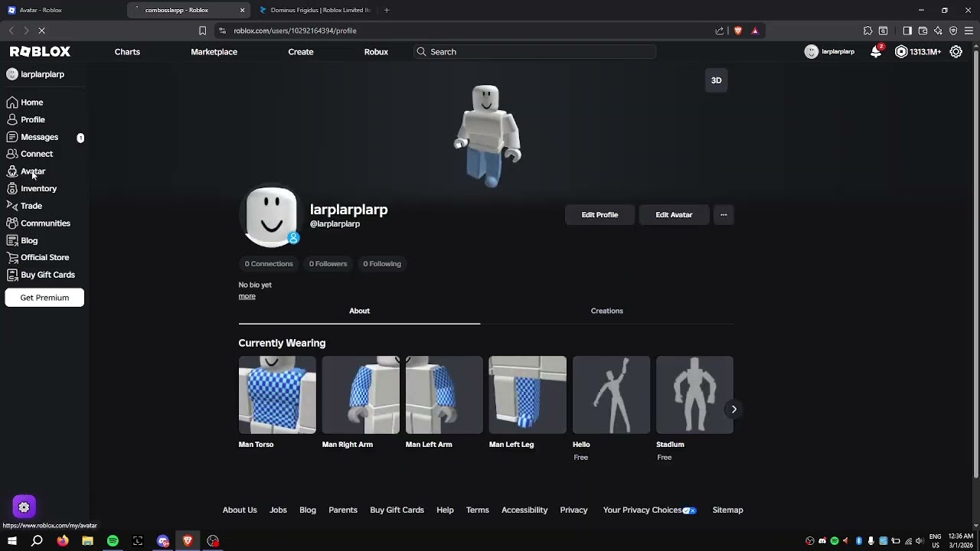
Task: Open the Stadium animation thumbnail
Action: tap(694, 395)
